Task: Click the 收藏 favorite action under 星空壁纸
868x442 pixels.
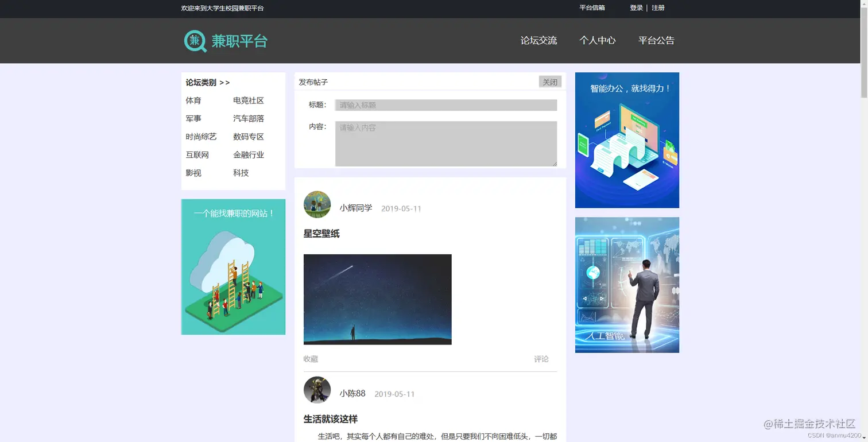Action: tap(309, 359)
